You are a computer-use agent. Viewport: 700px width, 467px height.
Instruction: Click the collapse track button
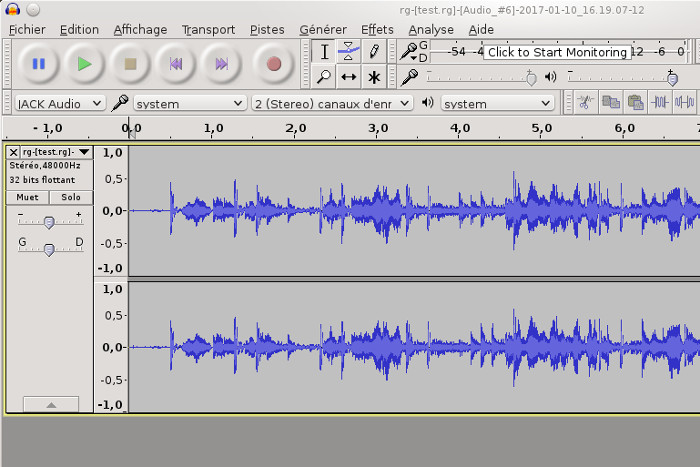click(49, 404)
